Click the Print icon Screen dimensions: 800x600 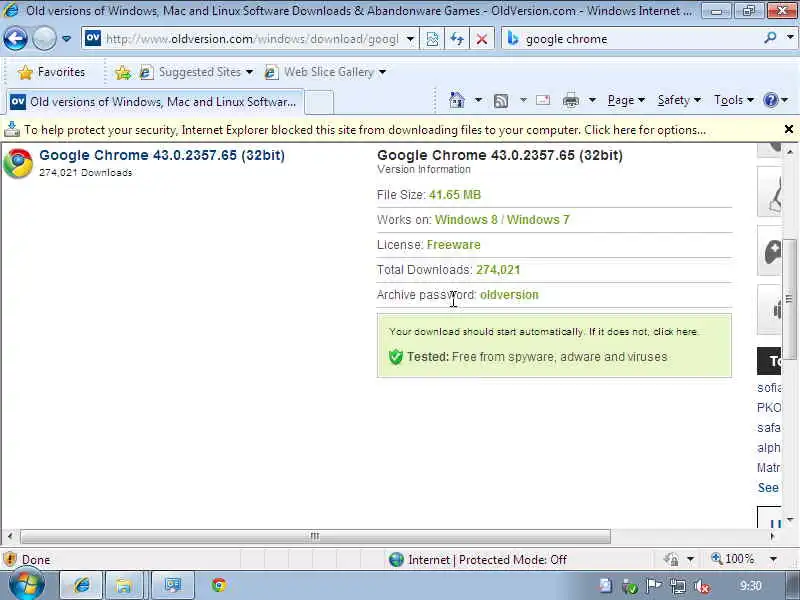click(570, 101)
